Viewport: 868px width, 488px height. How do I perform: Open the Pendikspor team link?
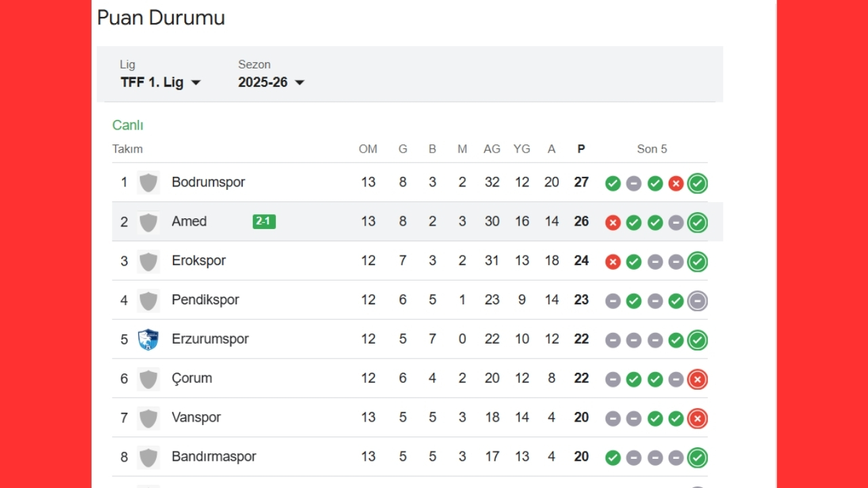[x=205, y=300]
